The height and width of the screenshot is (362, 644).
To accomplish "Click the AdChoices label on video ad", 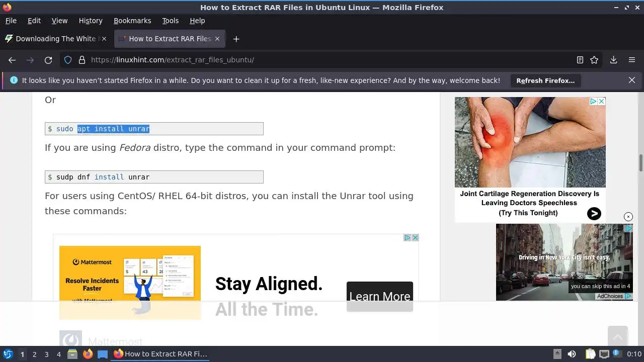I will (614, 296).
